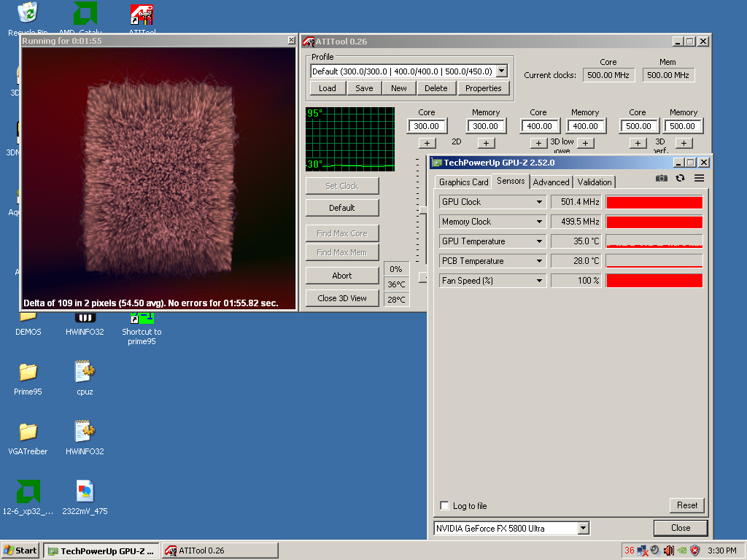Viewport: 747px width, 560px height.
Task: Take a GPU-Z screenshot with camera icon
Action: point(661,178)
